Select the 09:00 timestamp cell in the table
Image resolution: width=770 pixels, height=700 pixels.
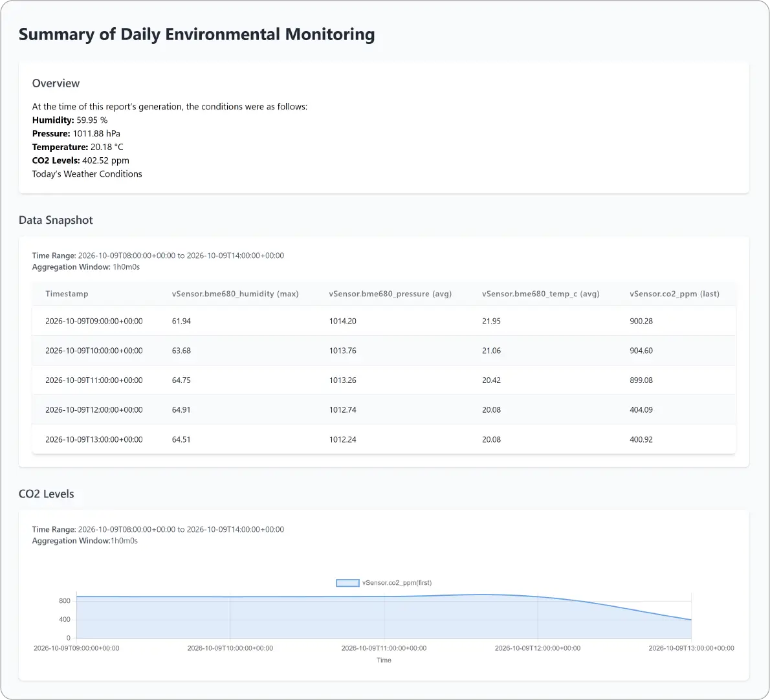[x=94, y=322]
